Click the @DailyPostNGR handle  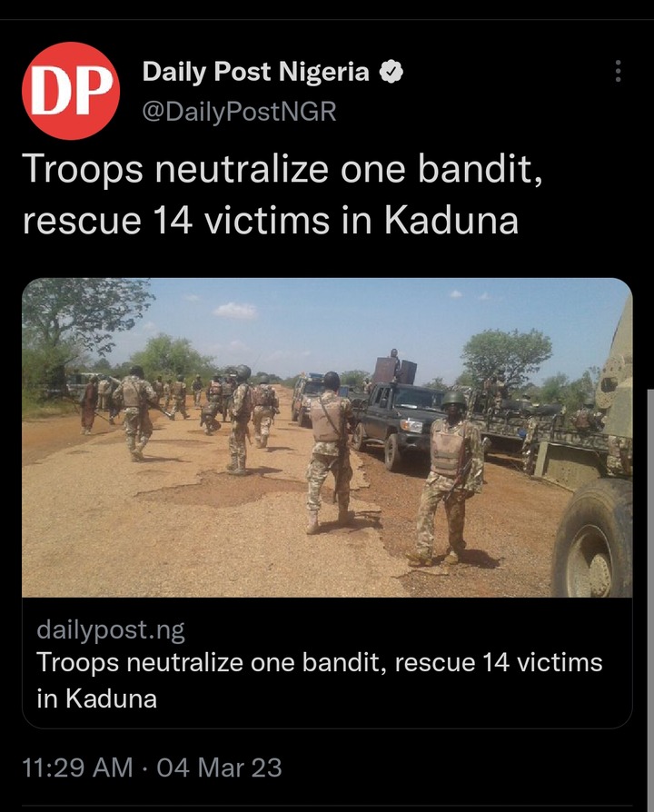pyautogui.click(x=239, y=112)
